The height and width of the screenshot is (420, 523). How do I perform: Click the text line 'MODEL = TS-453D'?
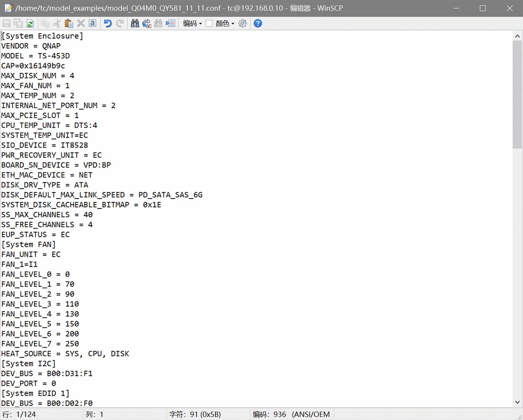35,56
